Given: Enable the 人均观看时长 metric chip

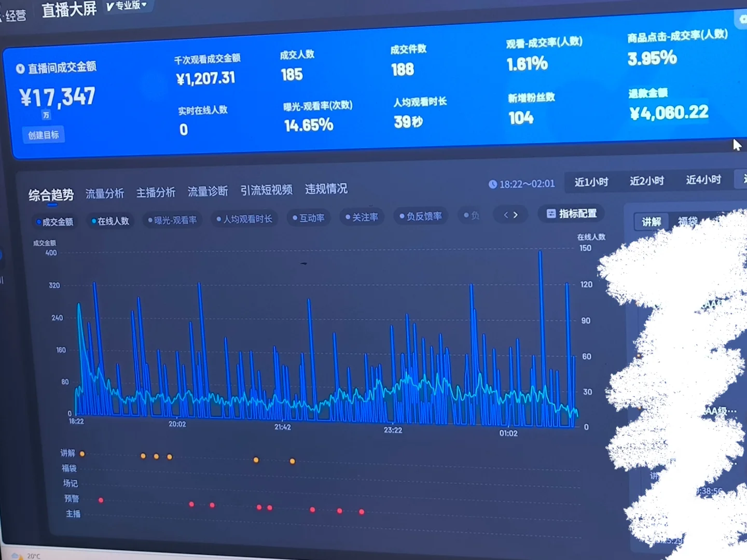Looking at the screenshot, I should tap(244, 219).
